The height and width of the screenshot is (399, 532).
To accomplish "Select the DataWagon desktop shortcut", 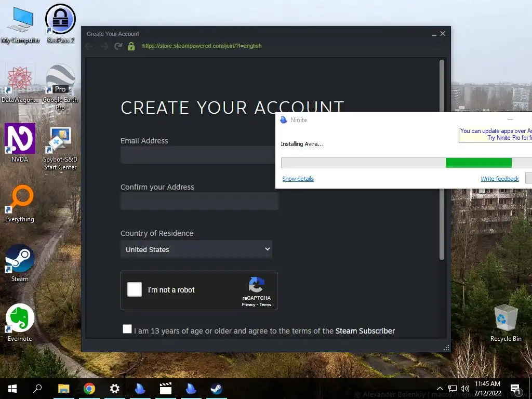I will coord(20,84).
